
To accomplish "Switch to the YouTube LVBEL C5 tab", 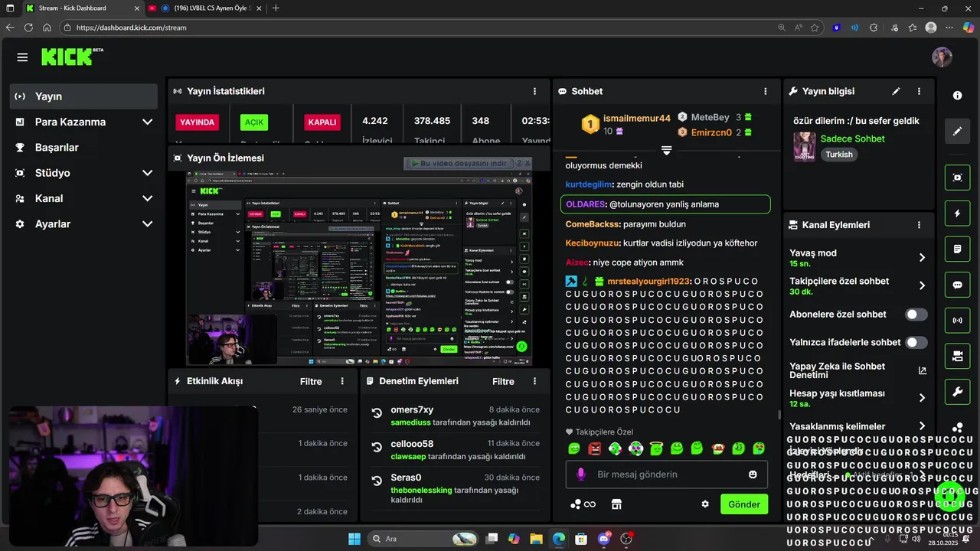I will point(204,8).
